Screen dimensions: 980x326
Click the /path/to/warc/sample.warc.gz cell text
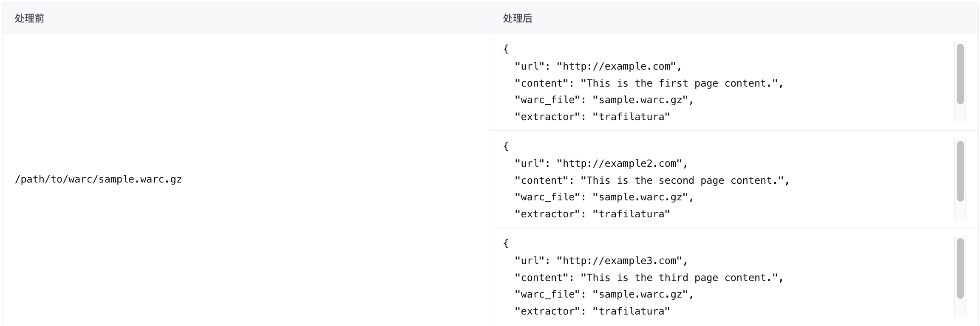[98, 180]
